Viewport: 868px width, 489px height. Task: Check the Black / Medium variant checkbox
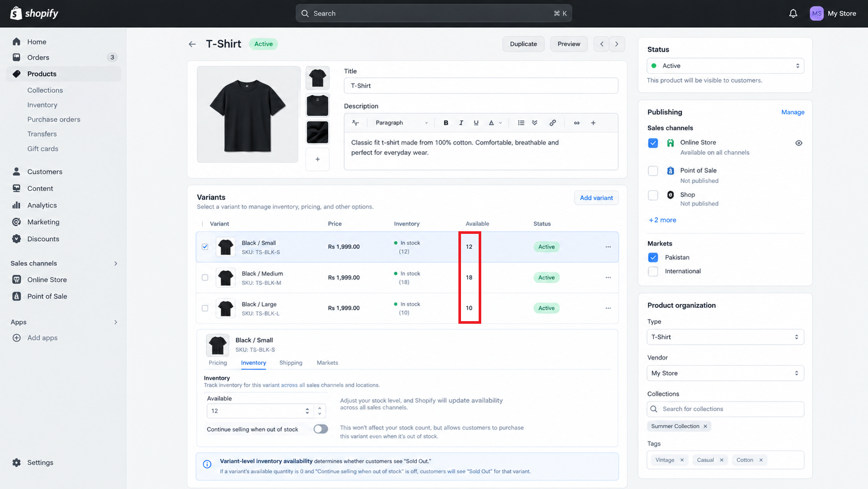(x=205, y=277)
